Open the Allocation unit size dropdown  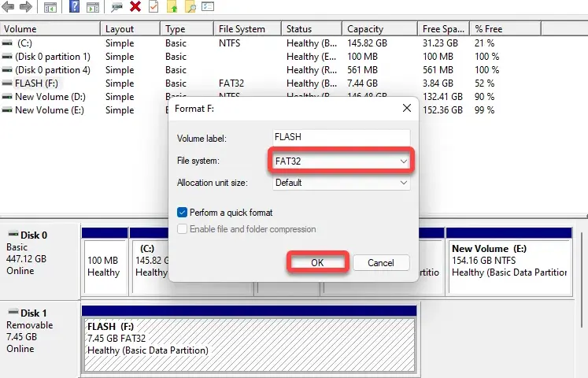(x=341, y=183)
